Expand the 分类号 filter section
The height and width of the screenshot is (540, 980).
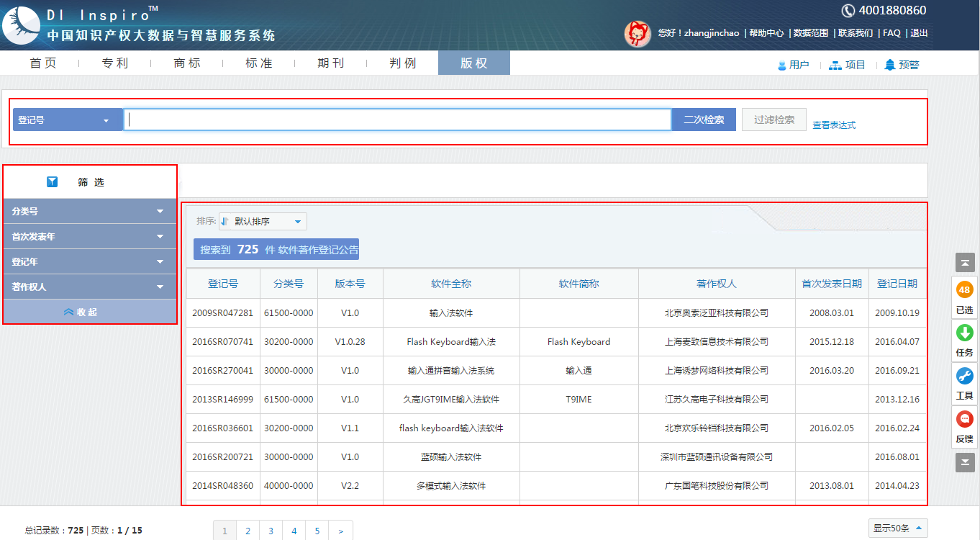(x=90, y=212)
